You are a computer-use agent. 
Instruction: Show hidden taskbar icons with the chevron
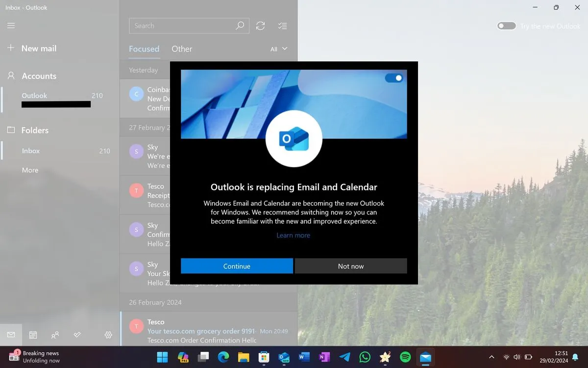491,357
